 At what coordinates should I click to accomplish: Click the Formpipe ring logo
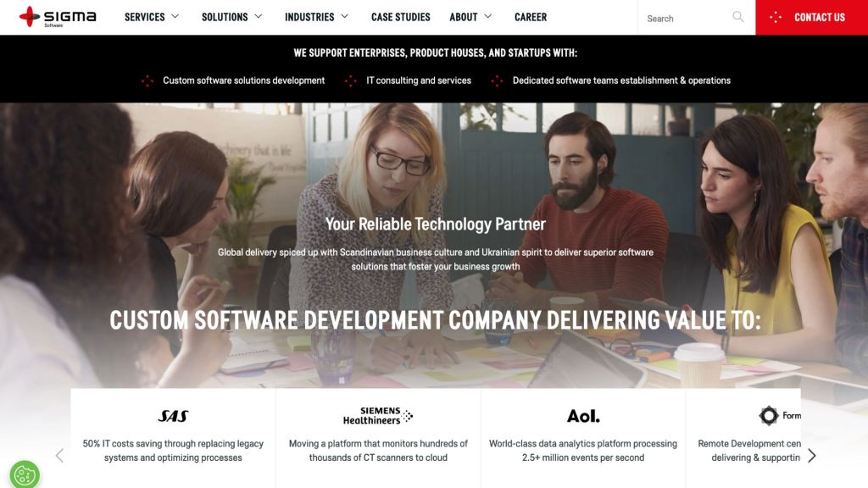click(x=768, y=415)
